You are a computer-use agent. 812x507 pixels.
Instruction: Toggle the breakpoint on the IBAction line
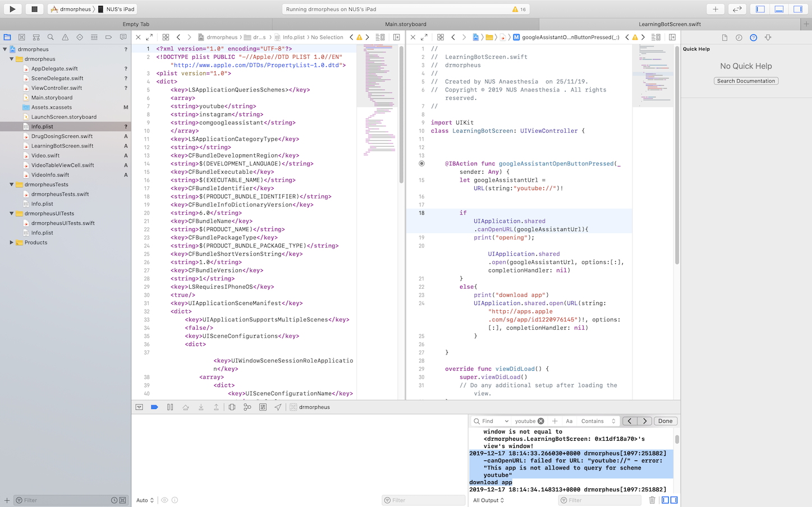click(421, 164)
